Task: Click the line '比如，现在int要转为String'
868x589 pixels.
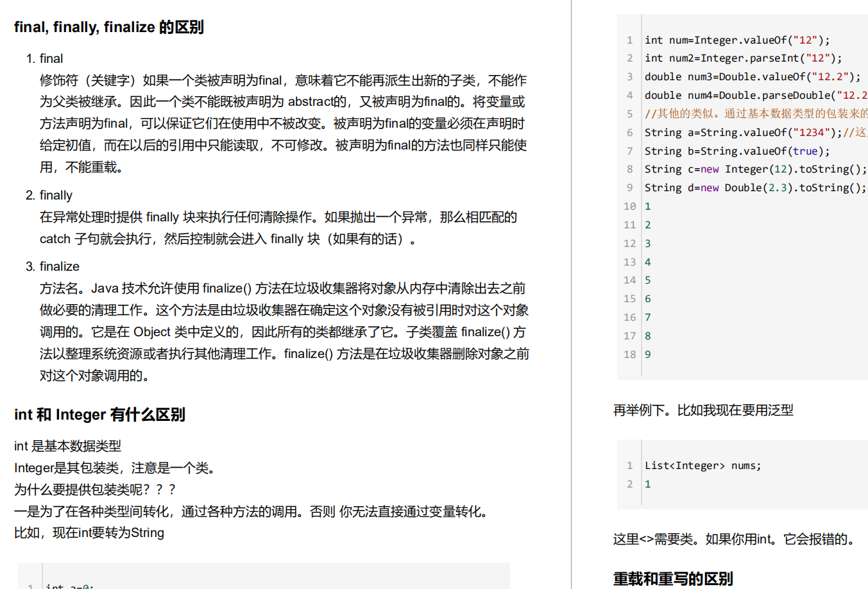Action: 89,533
